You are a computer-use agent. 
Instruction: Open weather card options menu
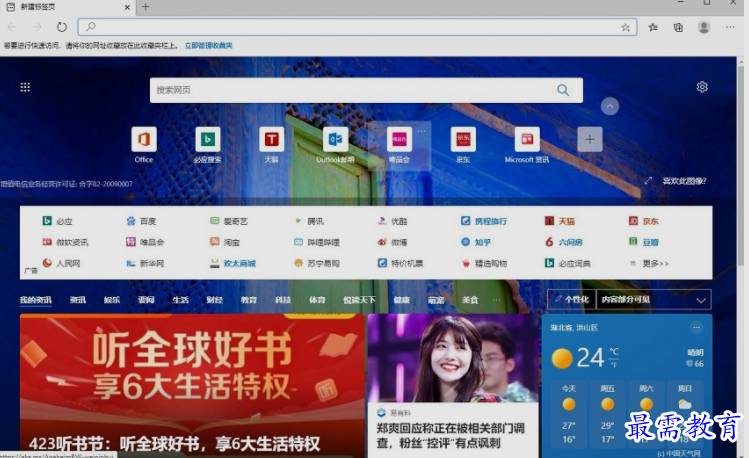[x=696, y=327]
